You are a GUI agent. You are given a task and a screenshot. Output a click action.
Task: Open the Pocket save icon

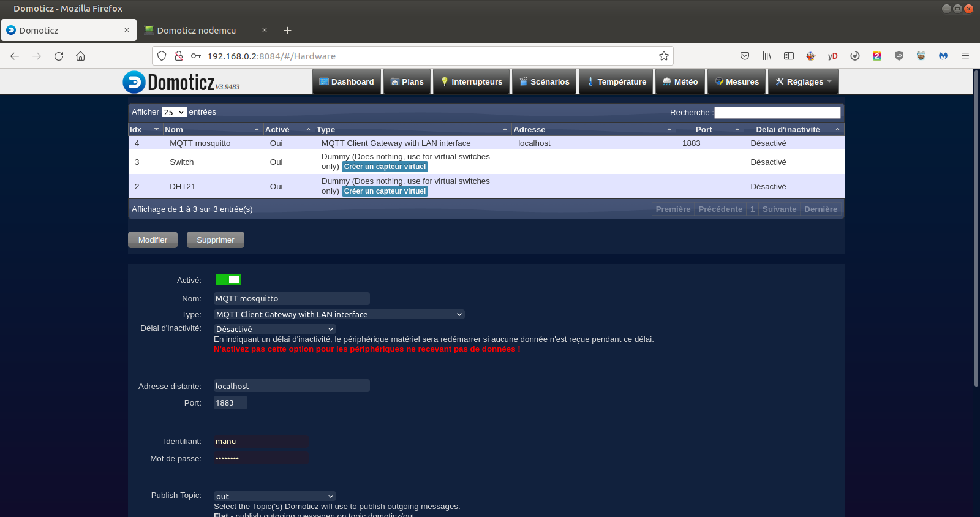coord(745,56)
